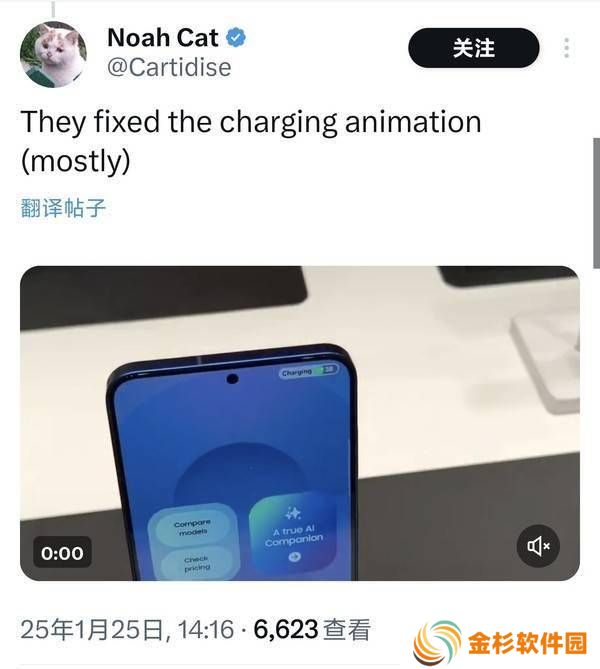Click the 0:00 video time indicator
The image size is (600, 669).
click(62, 553)
